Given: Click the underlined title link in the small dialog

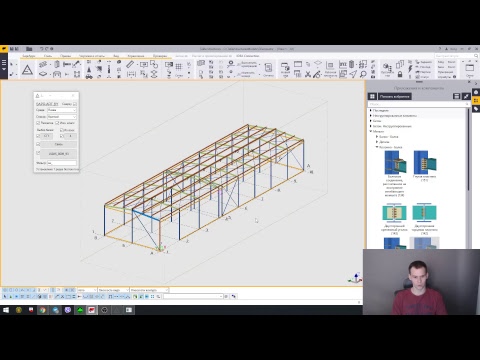Looking at the screenshot, I should point(47,104).
